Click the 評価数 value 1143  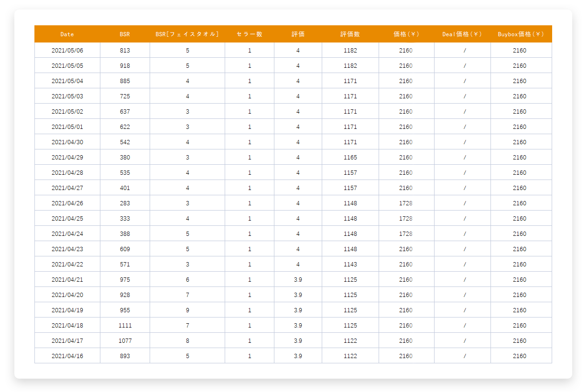(350, 265)
